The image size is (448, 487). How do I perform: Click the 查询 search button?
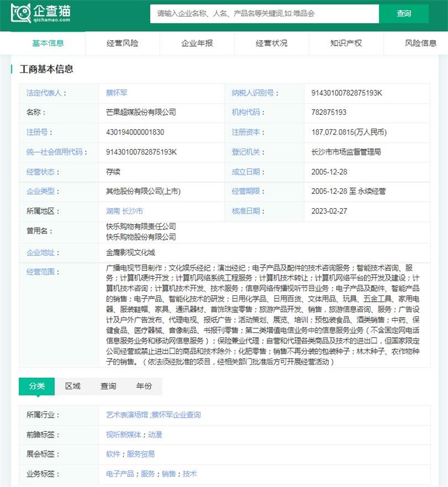coord(404,14)
